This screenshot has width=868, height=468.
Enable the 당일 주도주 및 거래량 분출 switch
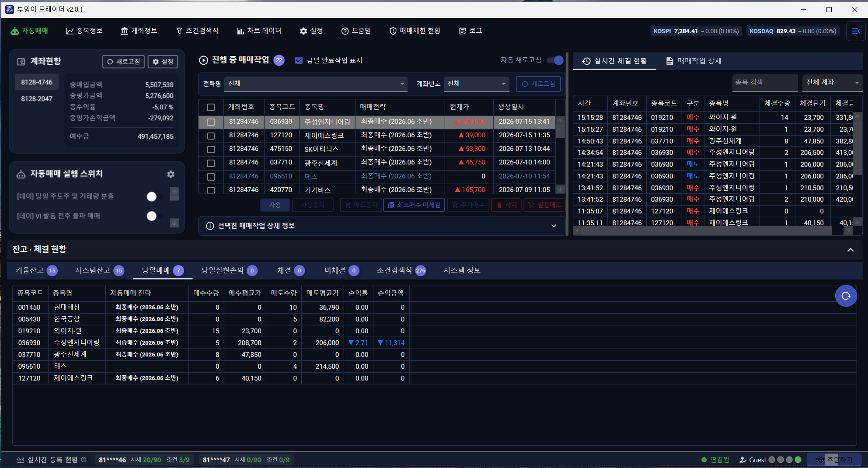tap(155, 196)
